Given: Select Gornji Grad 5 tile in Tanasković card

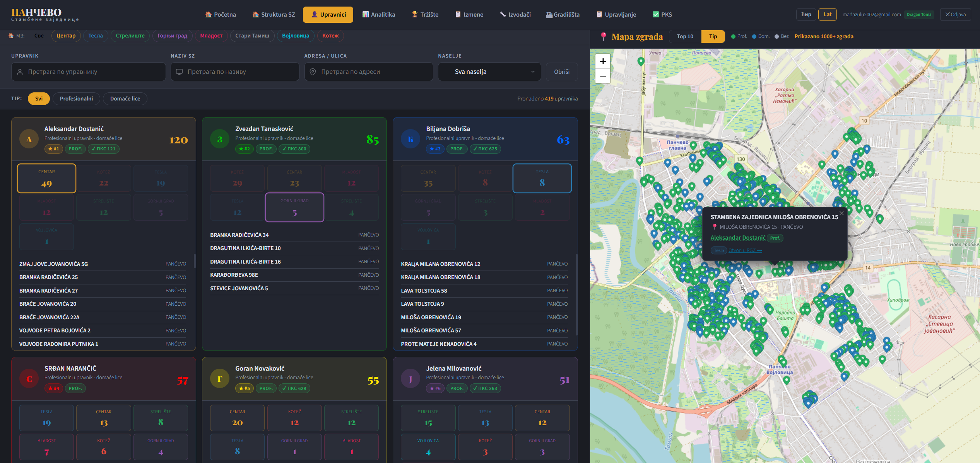Looking at the screenshot, I should tap(294, 207).
